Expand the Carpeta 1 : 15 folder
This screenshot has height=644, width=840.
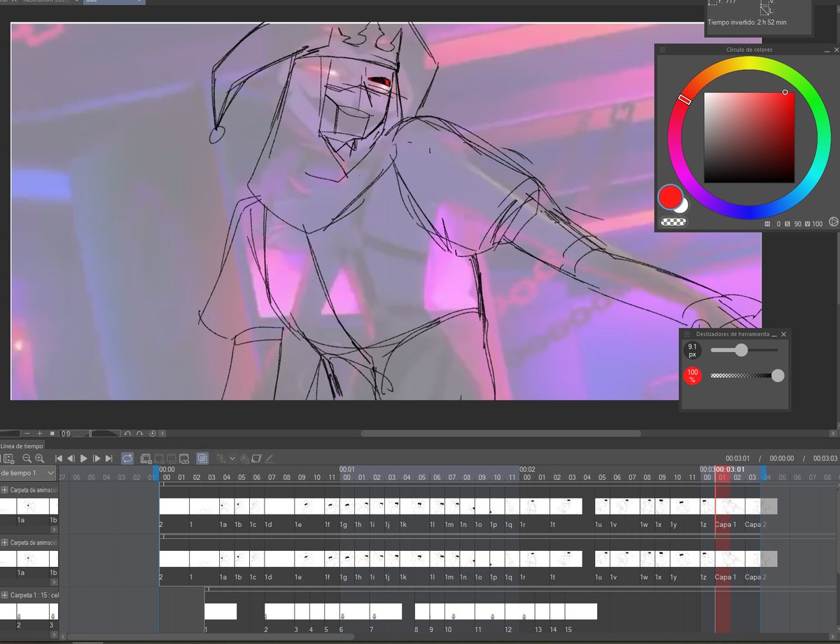[x=4, y=595]
